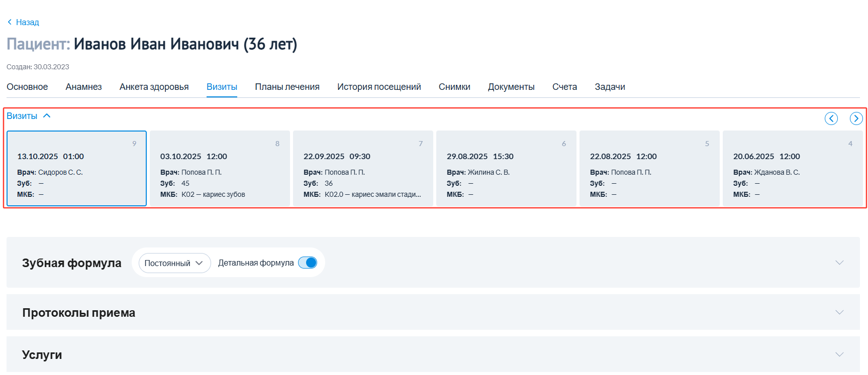This screenshot has height=375, width=868.
Task: Expand the Услуги section chevron
Action: point(839,354)
